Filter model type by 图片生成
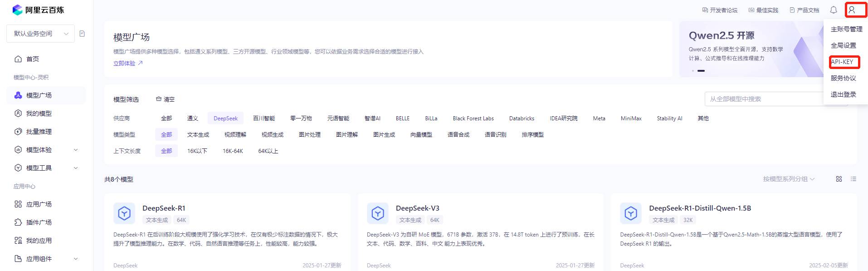Image resolution: width=868 pixels, height=271 pixels. [384, 135]
